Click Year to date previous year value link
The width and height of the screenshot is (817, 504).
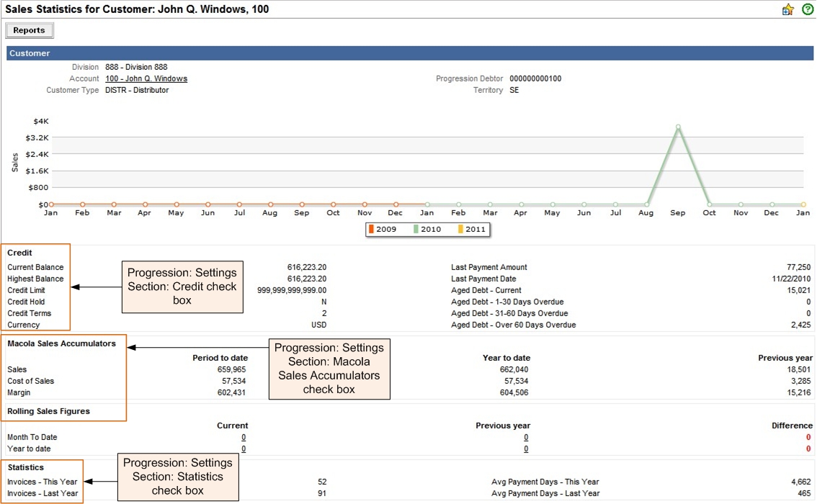[x=526, y=449]
